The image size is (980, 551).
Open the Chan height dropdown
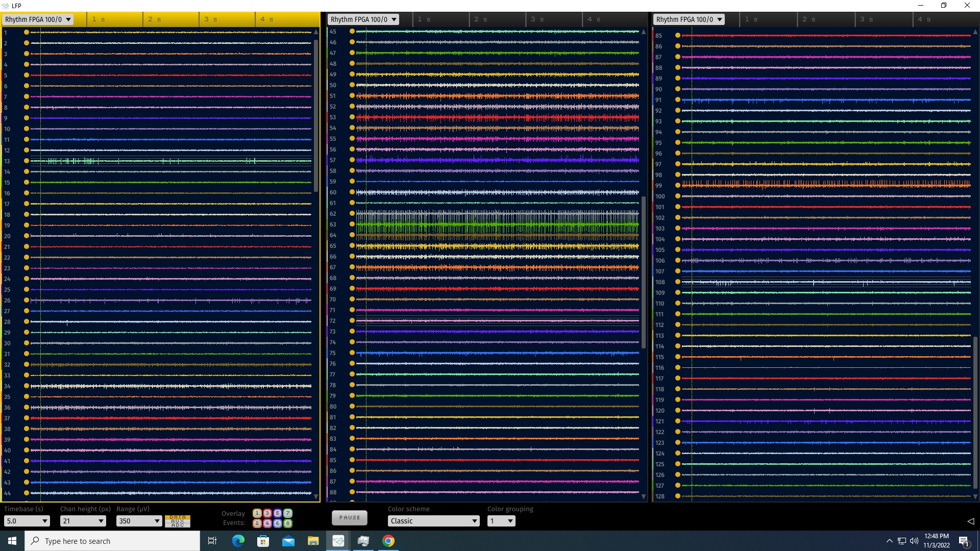83,521
